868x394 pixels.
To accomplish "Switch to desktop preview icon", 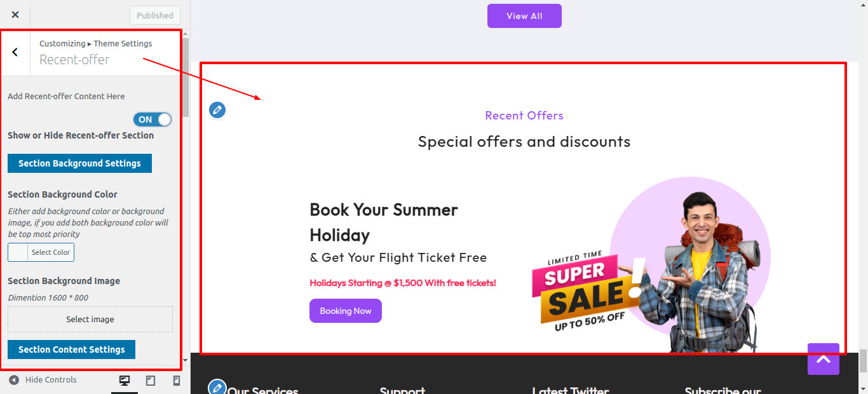I will (125, 380).
